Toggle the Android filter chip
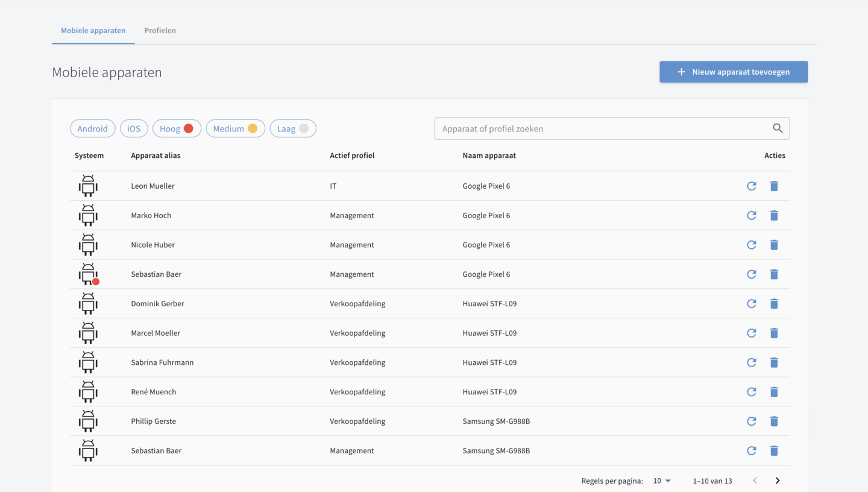The image size is (868, 492). click(92, 128)
